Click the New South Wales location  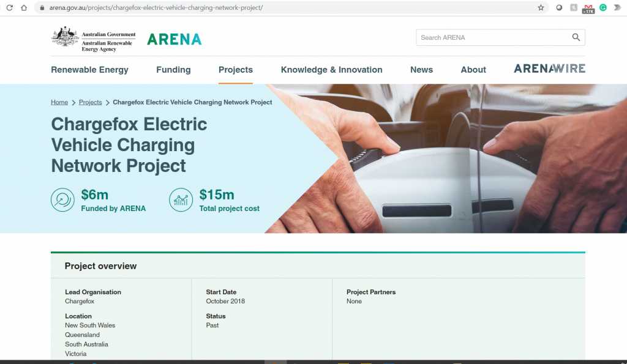[x=90, y=325]
